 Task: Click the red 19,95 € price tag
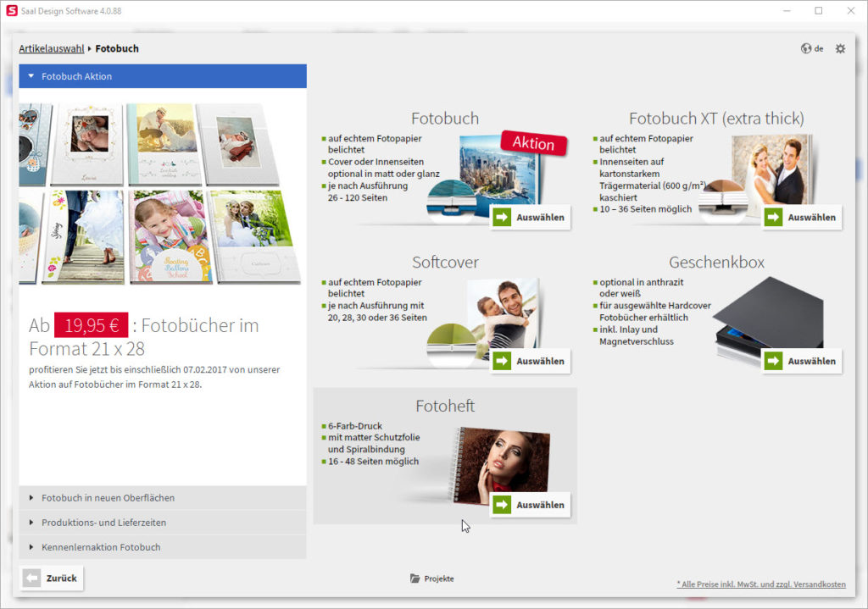(91, 325)
